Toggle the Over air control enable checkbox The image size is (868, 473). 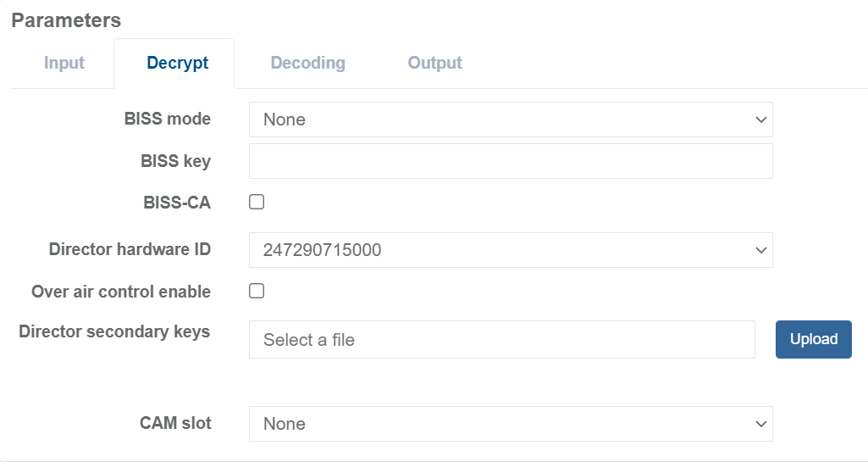tap(257, 291)
